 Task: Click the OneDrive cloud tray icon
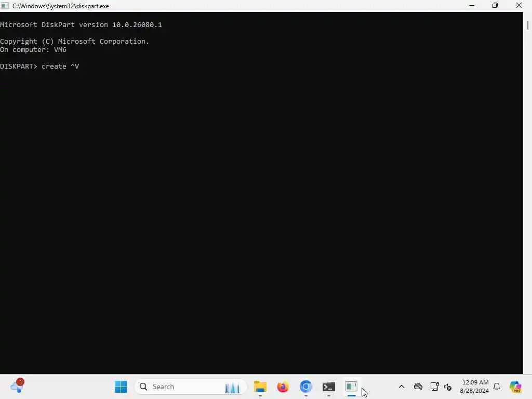click(x=418, y=387)
